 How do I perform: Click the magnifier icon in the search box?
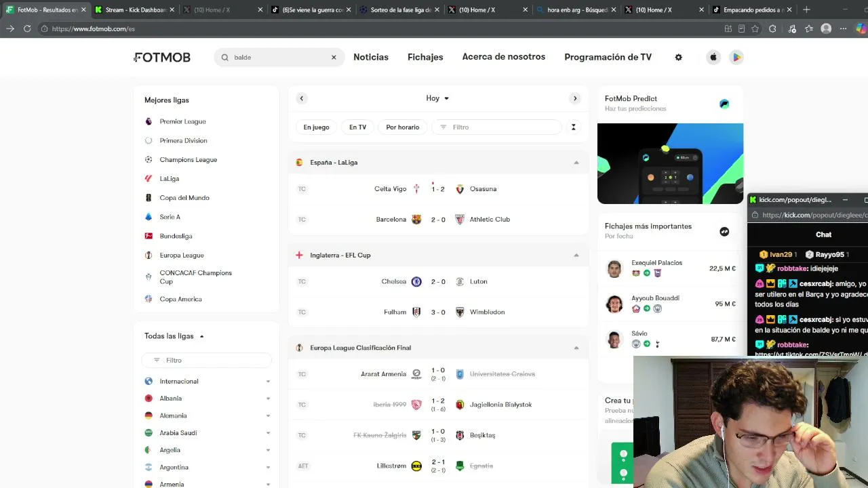(x=225, y=58)
